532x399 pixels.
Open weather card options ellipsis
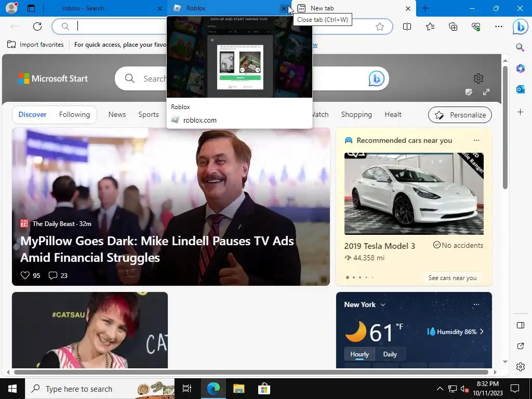(x=476, y=304)
